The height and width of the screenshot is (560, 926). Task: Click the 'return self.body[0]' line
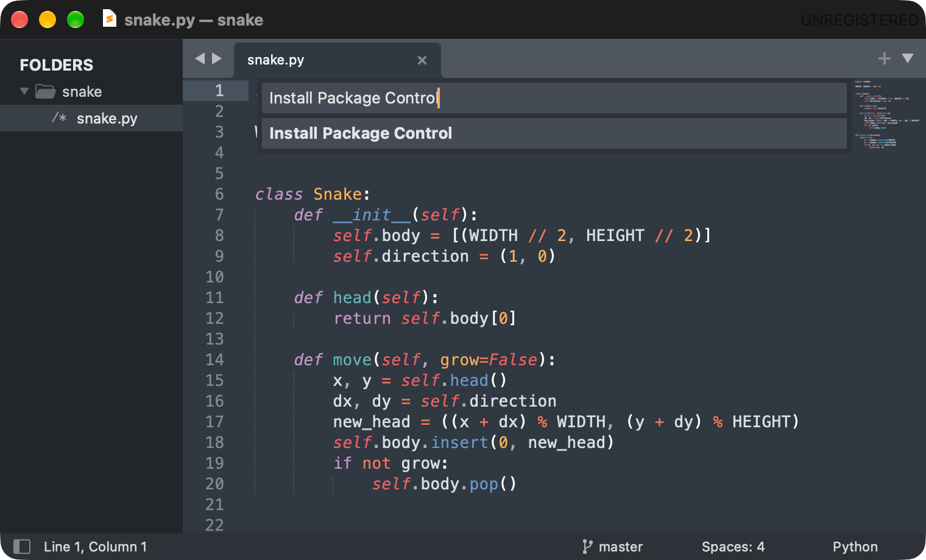[x=425, y=318]
